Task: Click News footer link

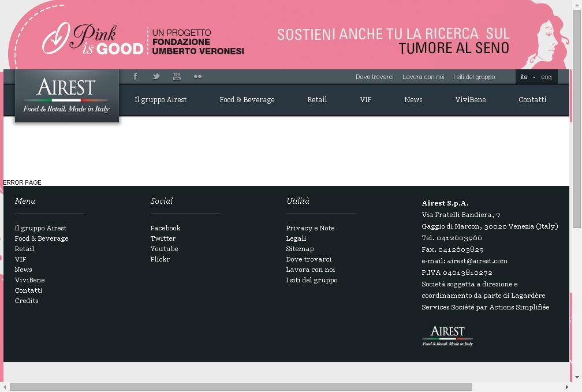Action: 23,270
